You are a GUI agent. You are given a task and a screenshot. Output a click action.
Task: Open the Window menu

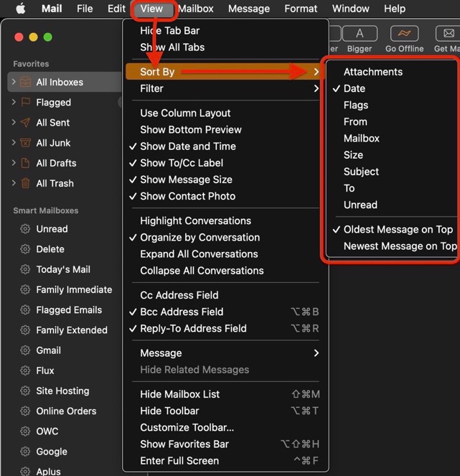(350, 9)
